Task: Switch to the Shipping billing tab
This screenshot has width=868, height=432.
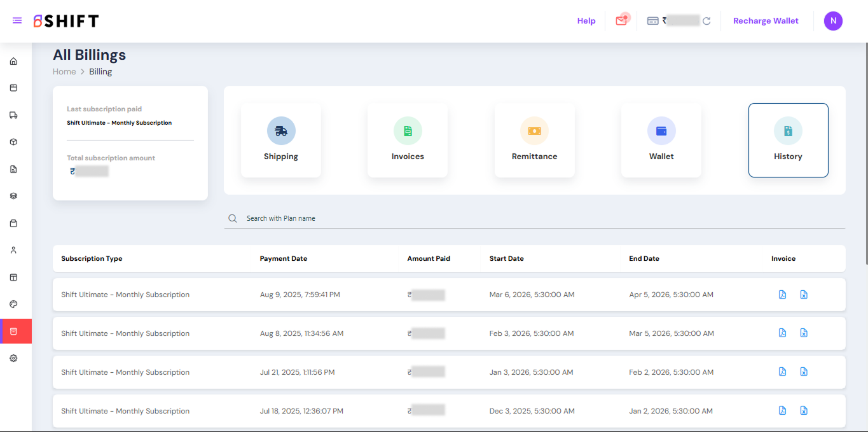Action: coord(281,140)
